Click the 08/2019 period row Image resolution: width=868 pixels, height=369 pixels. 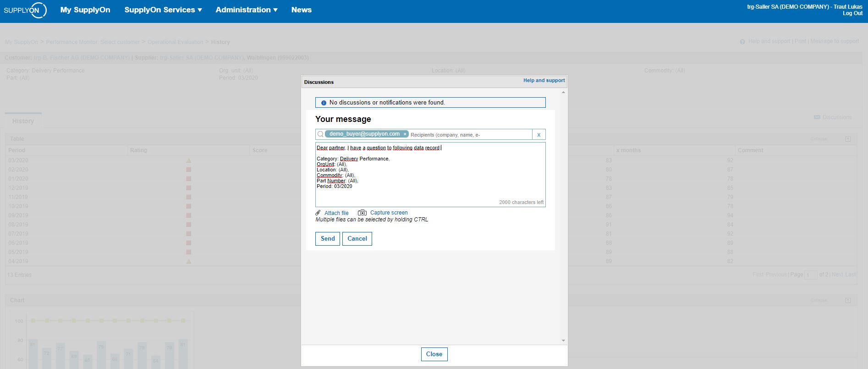[18, 225]
